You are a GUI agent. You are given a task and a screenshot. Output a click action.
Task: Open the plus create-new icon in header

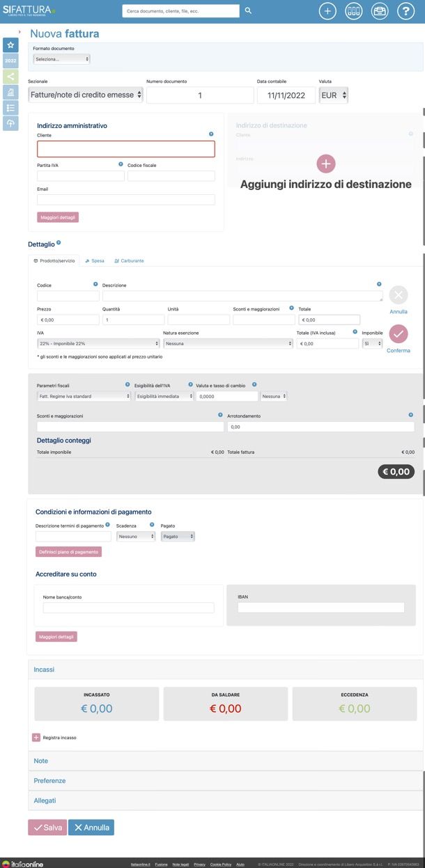tap(327, 11)
